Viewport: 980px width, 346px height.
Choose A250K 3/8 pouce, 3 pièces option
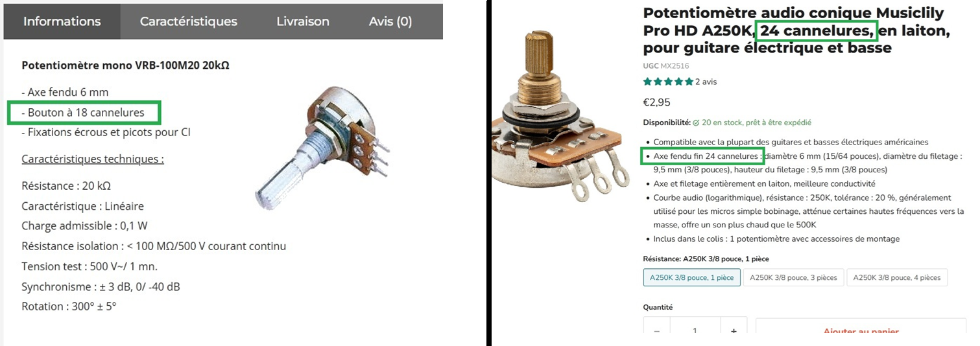[793, 278]
